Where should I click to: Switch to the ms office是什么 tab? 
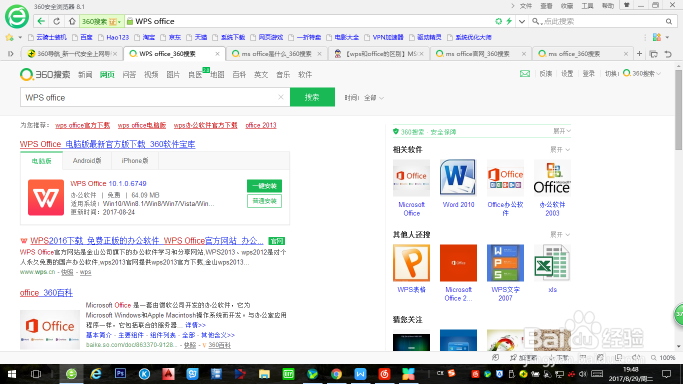(x=276, y=54)
